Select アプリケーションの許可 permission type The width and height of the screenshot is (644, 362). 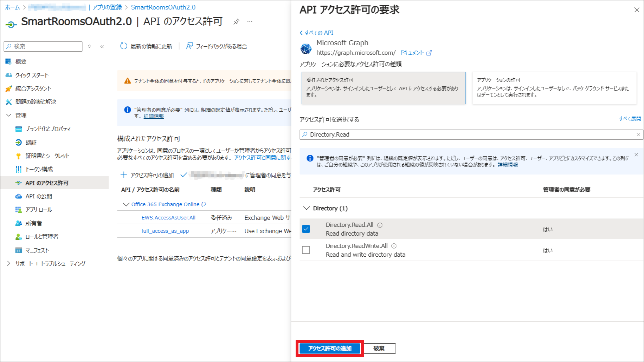(554, 88)
